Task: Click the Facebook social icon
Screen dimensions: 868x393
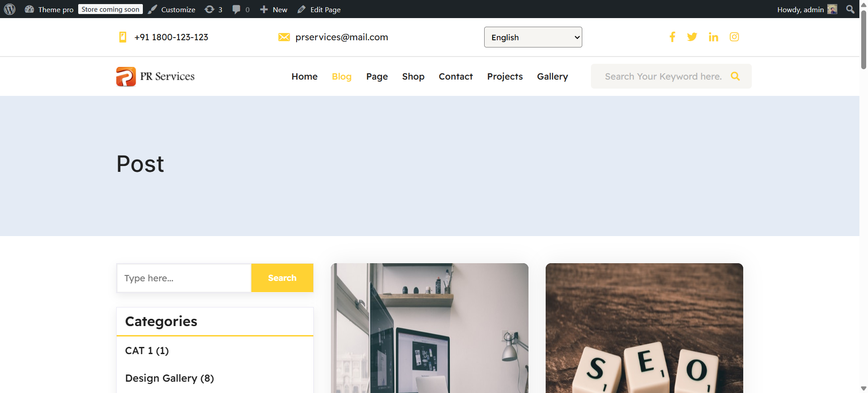Action: [x=672, y=37]
